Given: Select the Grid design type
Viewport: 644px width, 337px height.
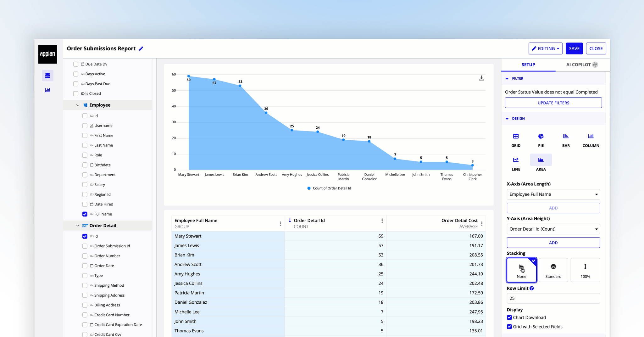Looking at the screenshot, I should [516, 140].
